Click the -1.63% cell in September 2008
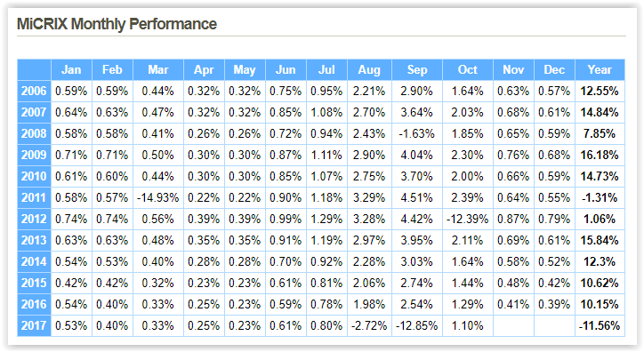The image size is (644, 352). [417, 133]
